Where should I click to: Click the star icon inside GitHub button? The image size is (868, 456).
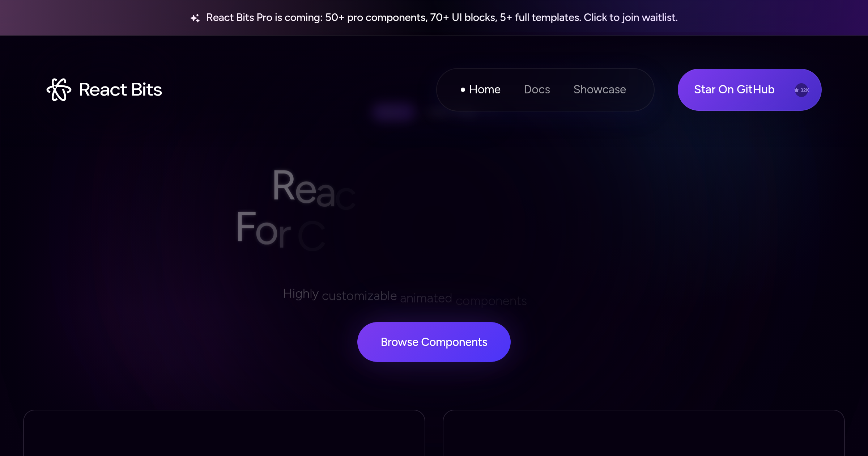tap(796, 90)
